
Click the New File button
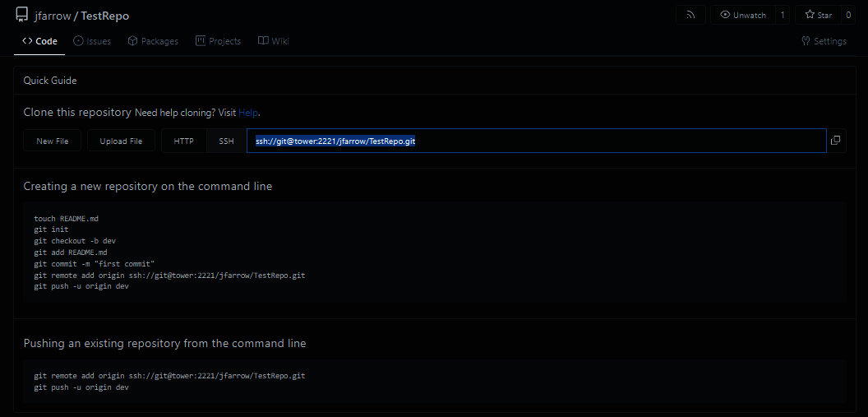53,141
